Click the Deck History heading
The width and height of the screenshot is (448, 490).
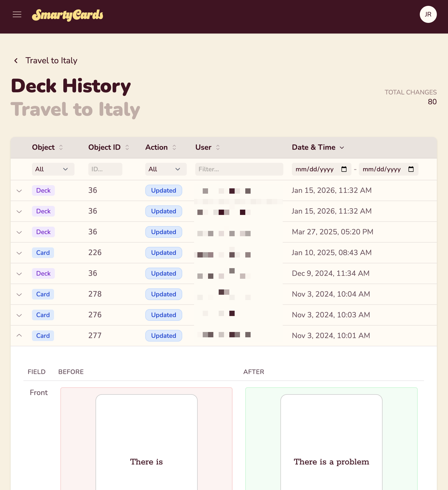click(71, 86)
